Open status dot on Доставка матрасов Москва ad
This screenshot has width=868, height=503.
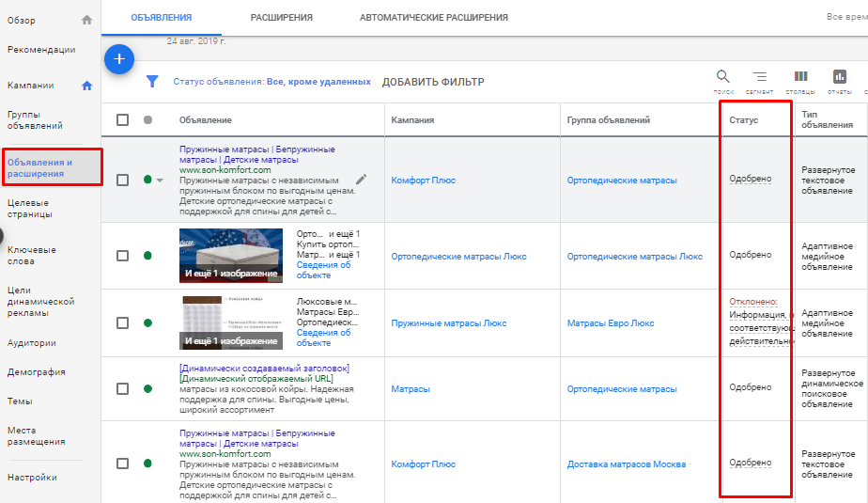click(147, 464)
